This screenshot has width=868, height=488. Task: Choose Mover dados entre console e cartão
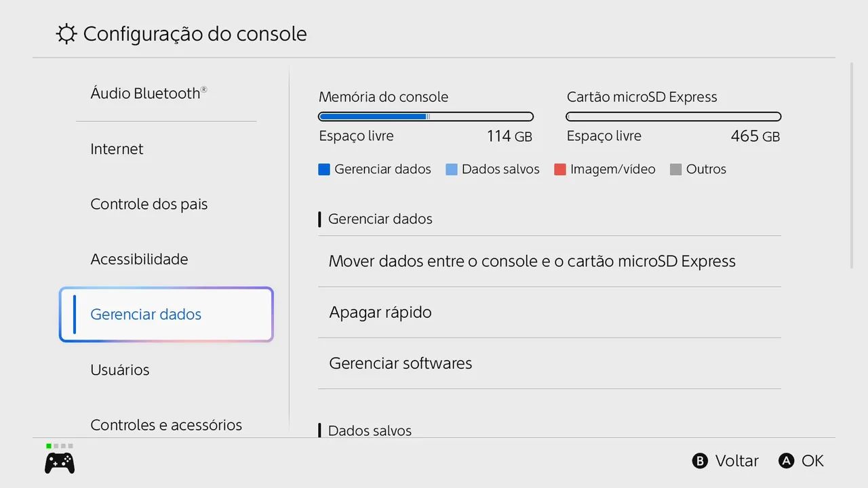pyautogui.click(x=549, y=262)
